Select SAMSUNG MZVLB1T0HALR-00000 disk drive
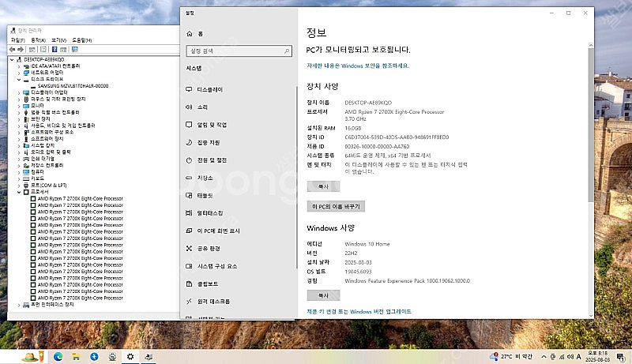This screenshot has height=364, width=632. [73, 86]
